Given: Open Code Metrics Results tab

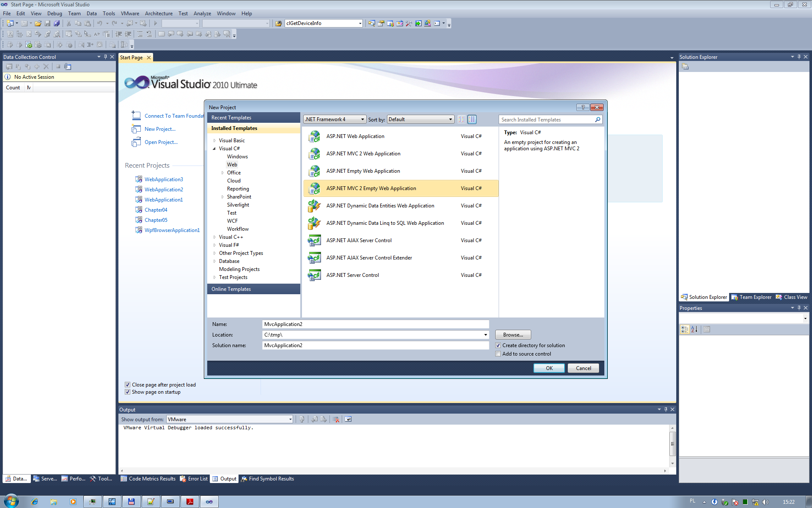Looking at the screenshot, I should coord(148,479).
